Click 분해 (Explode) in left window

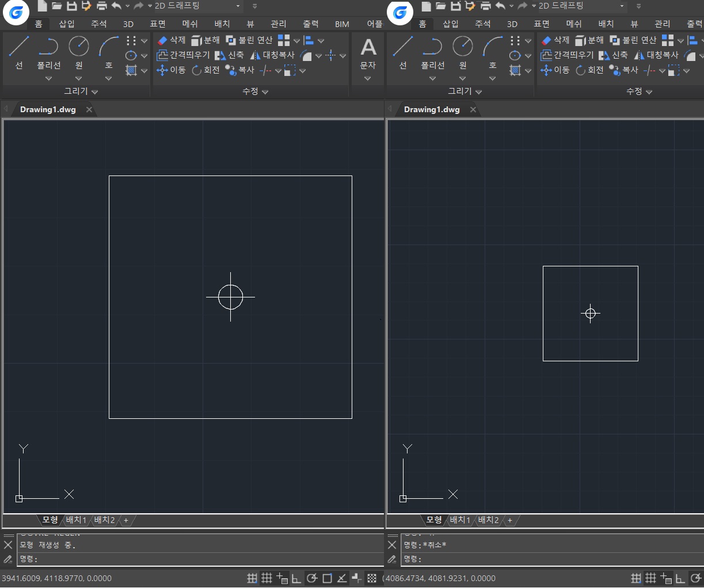tap(206, 40)
